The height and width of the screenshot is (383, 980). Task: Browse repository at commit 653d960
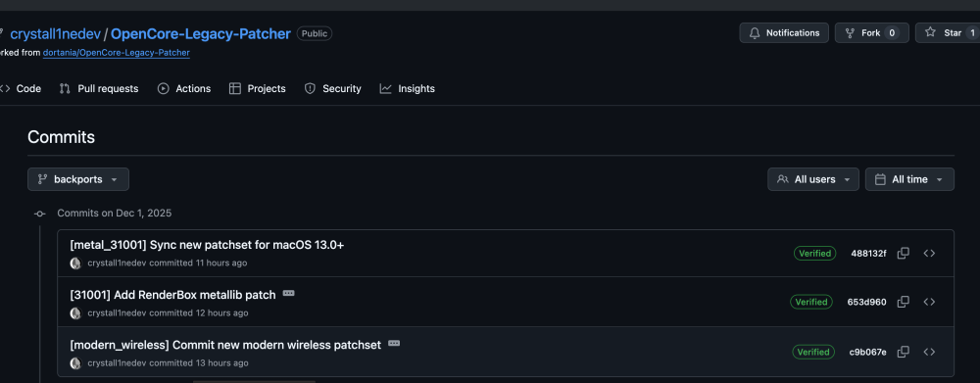(x=929, y=302)
